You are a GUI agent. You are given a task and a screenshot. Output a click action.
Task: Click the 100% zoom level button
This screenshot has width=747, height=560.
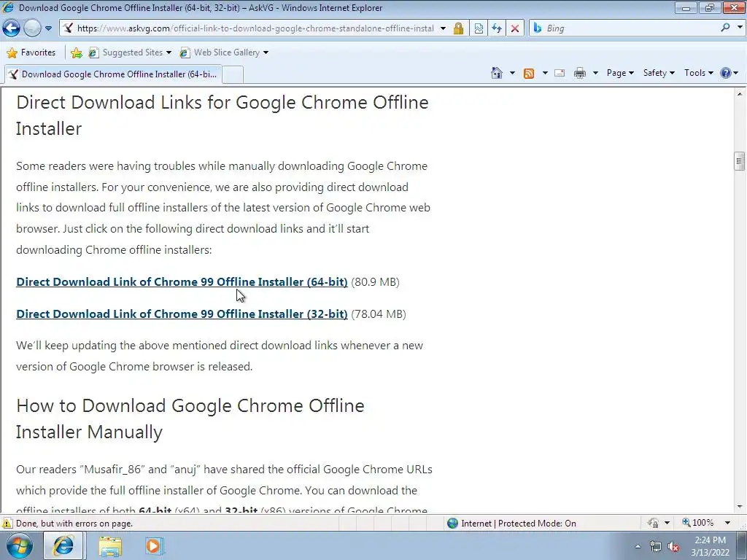pyautogui.click(x=698, y=523)
